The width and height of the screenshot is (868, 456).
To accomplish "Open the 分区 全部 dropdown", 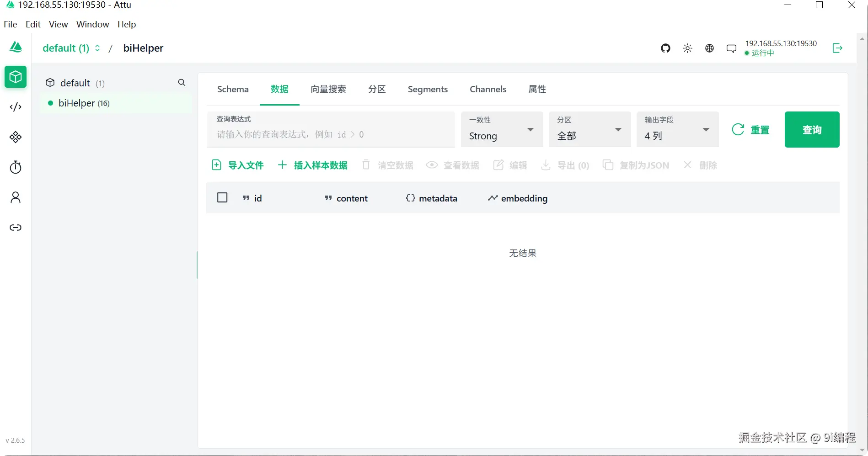I will click(x=590, y=129).
